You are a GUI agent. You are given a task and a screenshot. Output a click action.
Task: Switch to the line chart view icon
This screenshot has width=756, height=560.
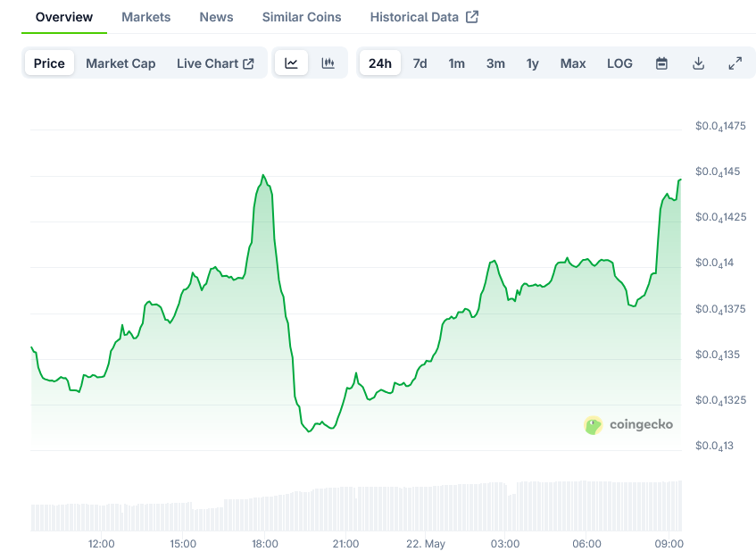tap(291, 63)
